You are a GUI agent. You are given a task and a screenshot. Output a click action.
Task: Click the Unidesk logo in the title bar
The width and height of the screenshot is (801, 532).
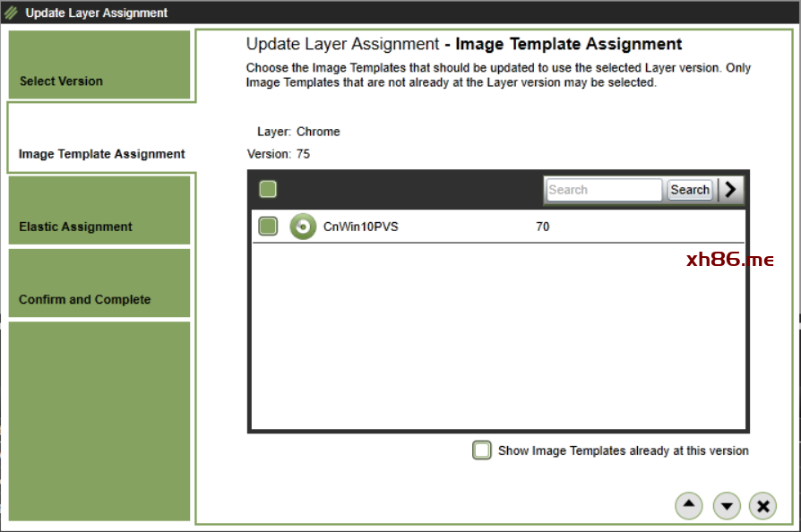[x=12, y=13]
